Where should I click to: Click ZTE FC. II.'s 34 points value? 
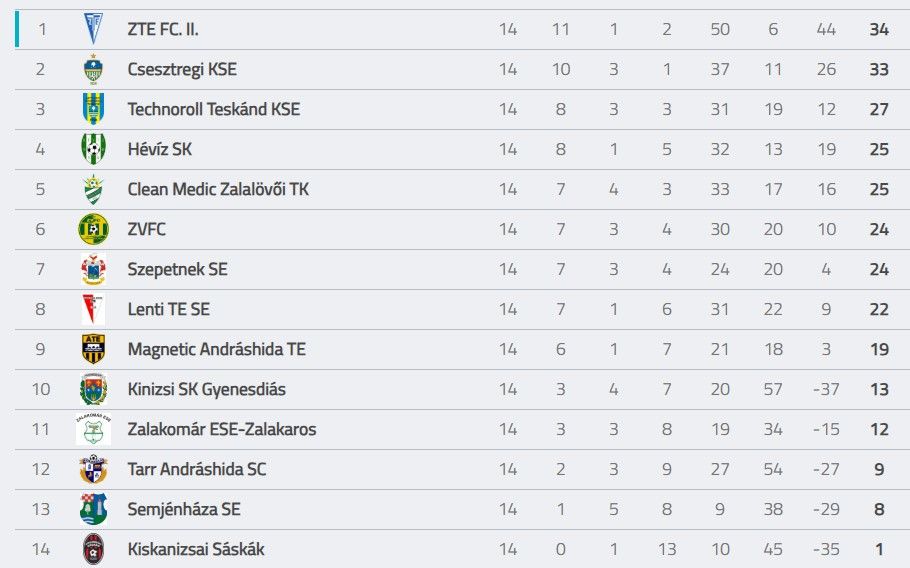point(879,29)
